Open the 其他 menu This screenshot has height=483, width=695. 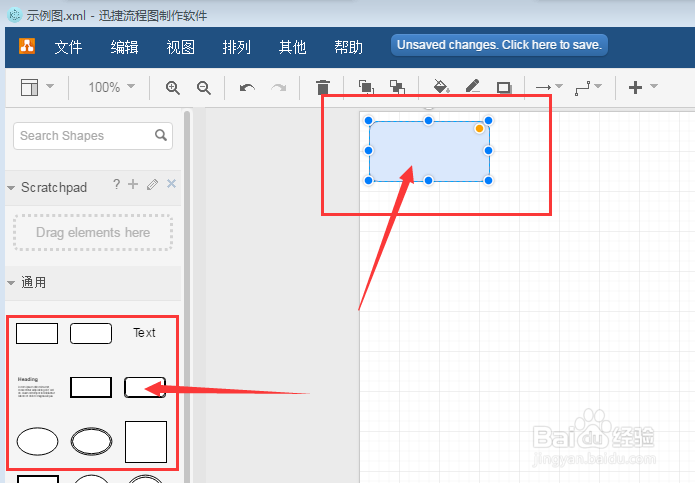(293, 47)
